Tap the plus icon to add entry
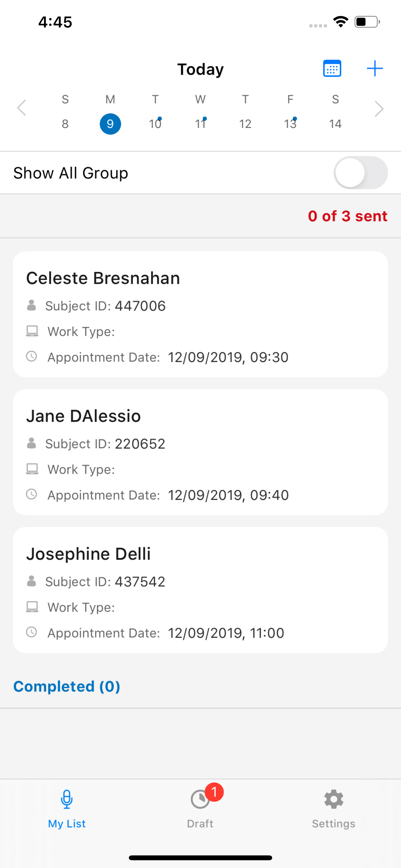This screenshot has width=401, height=868. (x=375, y=69)
